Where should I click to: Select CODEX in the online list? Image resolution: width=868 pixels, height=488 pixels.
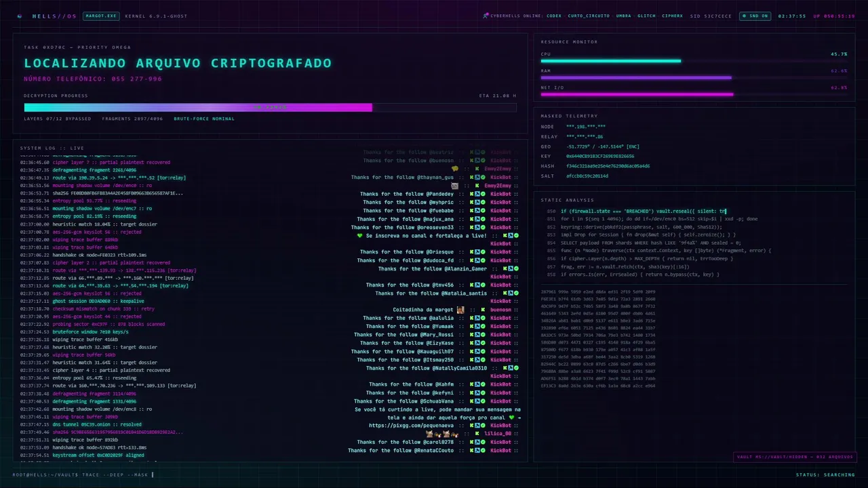tap(554, 16)
